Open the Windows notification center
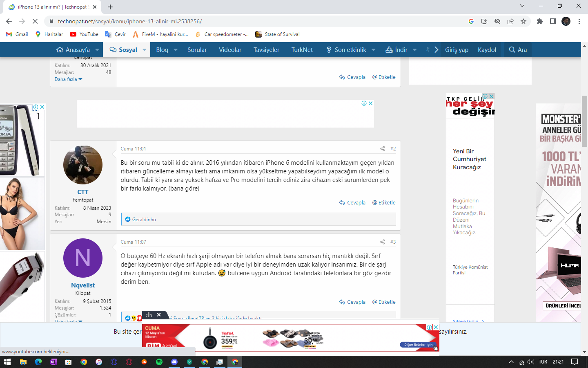Image resolution: width=588 pixels, height=368 pixels. [575, 362]
